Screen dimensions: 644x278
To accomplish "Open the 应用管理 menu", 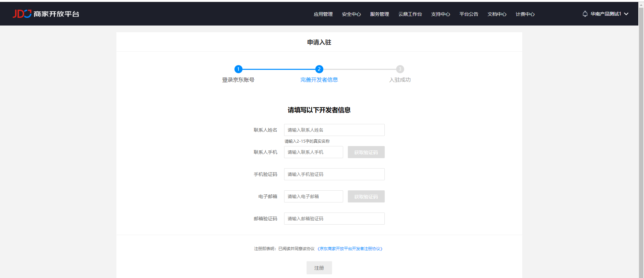I will coord(323,14).
